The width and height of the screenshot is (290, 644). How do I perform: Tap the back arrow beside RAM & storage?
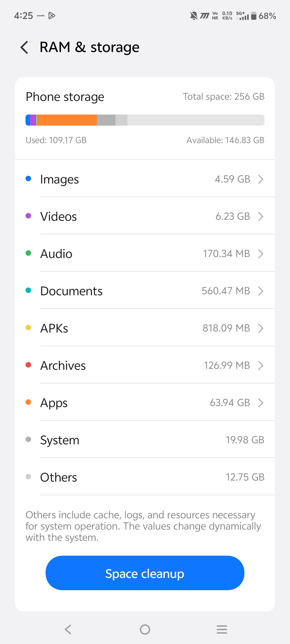pos(24,47)
